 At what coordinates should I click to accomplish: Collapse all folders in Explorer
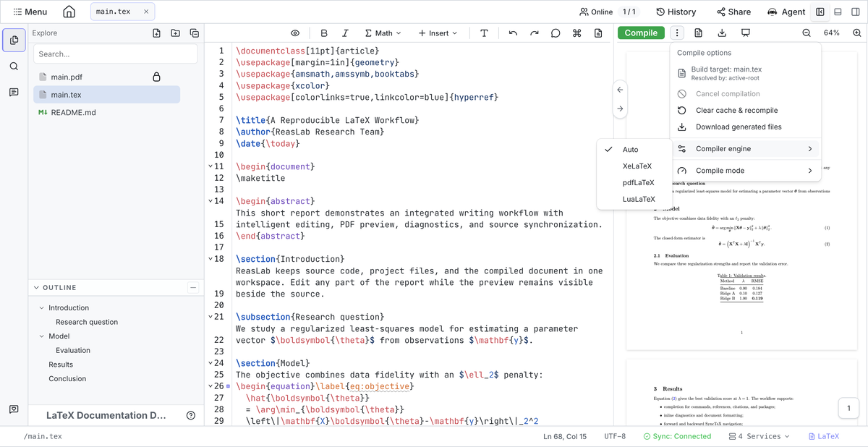point(194,33)
